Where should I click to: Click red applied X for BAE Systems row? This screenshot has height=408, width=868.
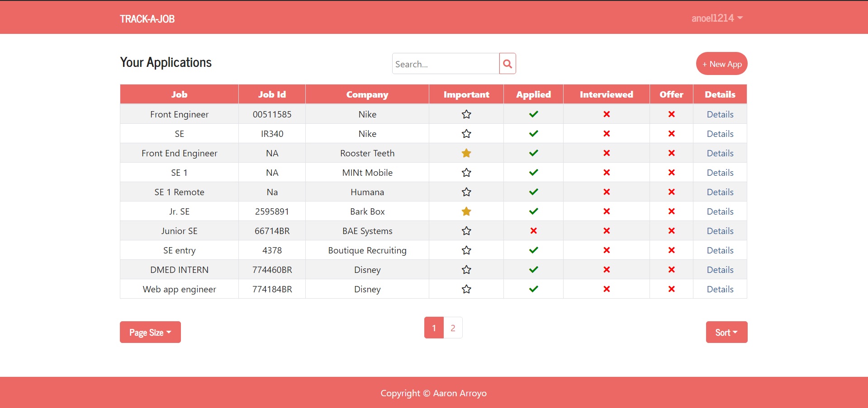click(534, 231)
